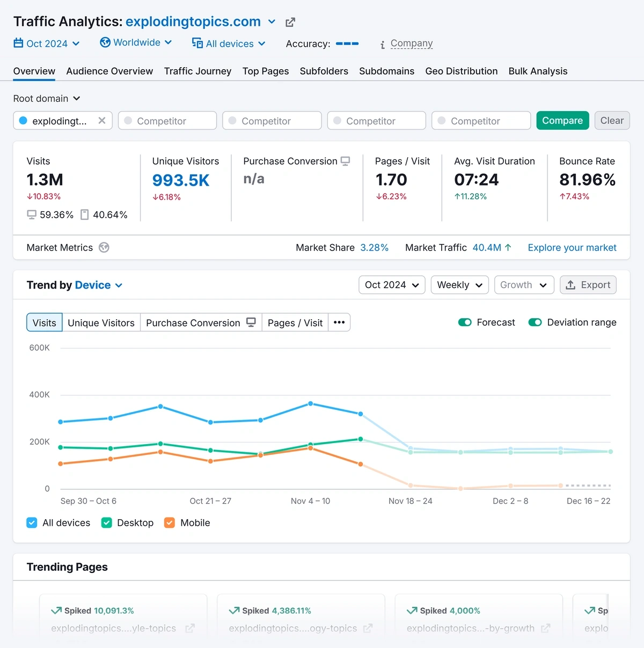The height and width of the screenshot is (648, 644).
Task: Open the Subdomains tab
Action: (x=386, y=71)
